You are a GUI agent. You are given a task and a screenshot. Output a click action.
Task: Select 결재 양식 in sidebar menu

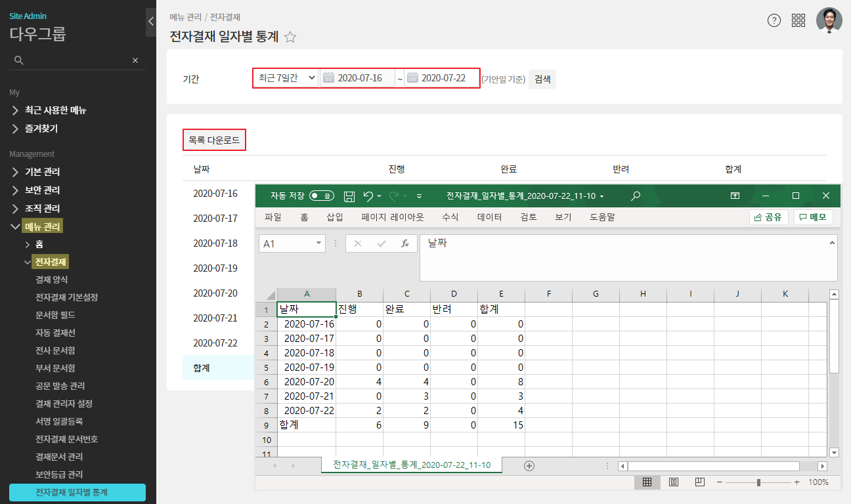click(51, 280)
